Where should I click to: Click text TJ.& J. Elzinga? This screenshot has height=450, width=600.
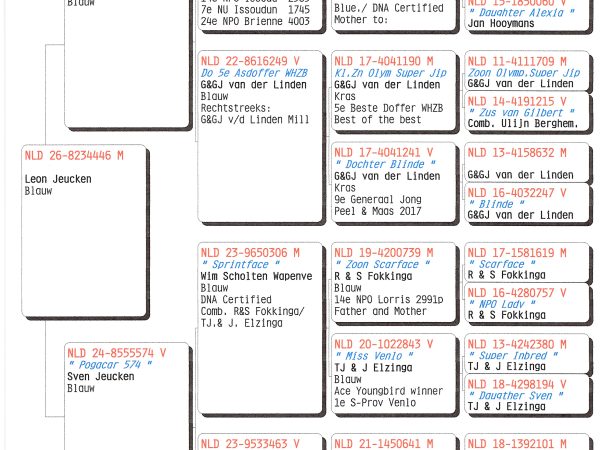coord(241,323)
